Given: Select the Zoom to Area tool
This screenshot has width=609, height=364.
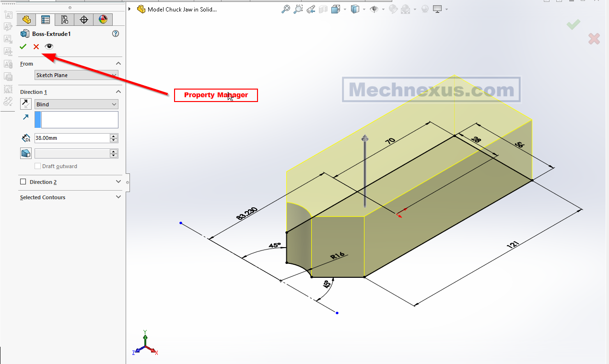Looking at the screenshot, I should click(x=298, y=9).
